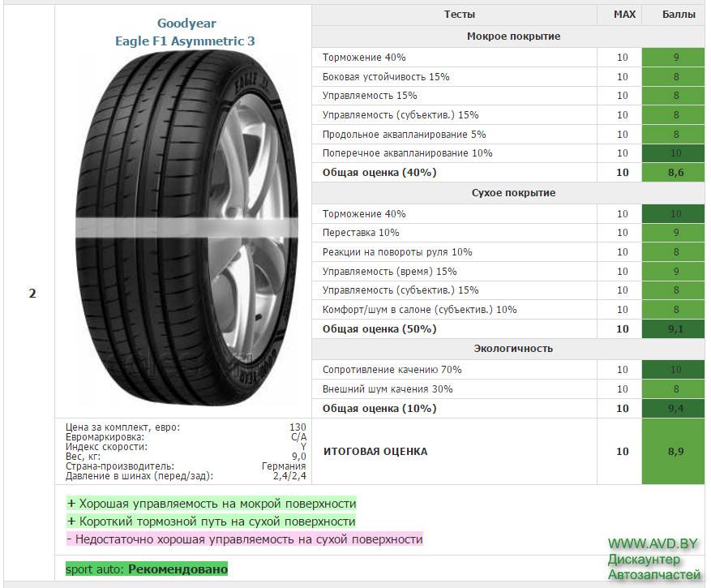Screen dimensions: 711x588
Task: Select 'Боковая устойчивость 15%' row label
Action: (386, 77)
